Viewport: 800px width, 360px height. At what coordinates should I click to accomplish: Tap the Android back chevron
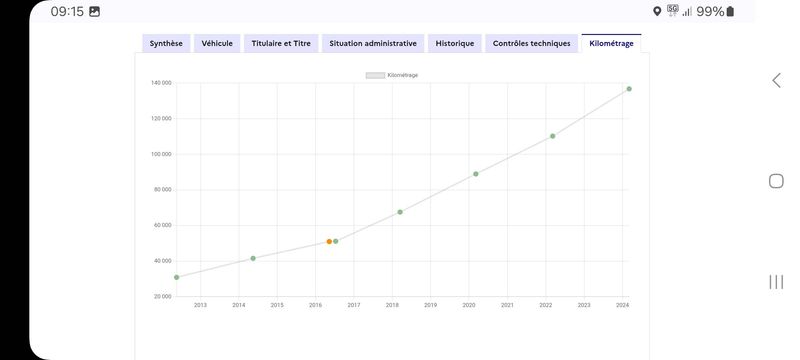(x=776, y=81)
